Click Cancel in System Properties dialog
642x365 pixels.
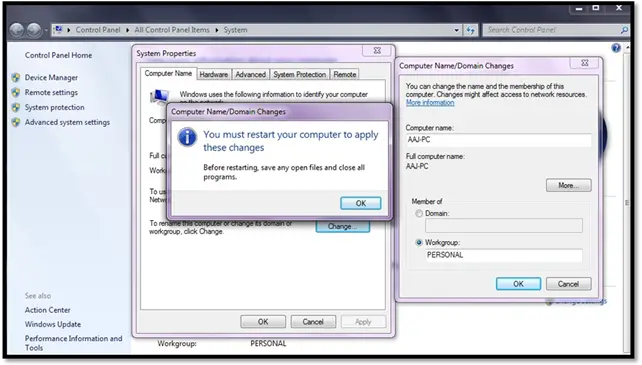coord(313,322)
